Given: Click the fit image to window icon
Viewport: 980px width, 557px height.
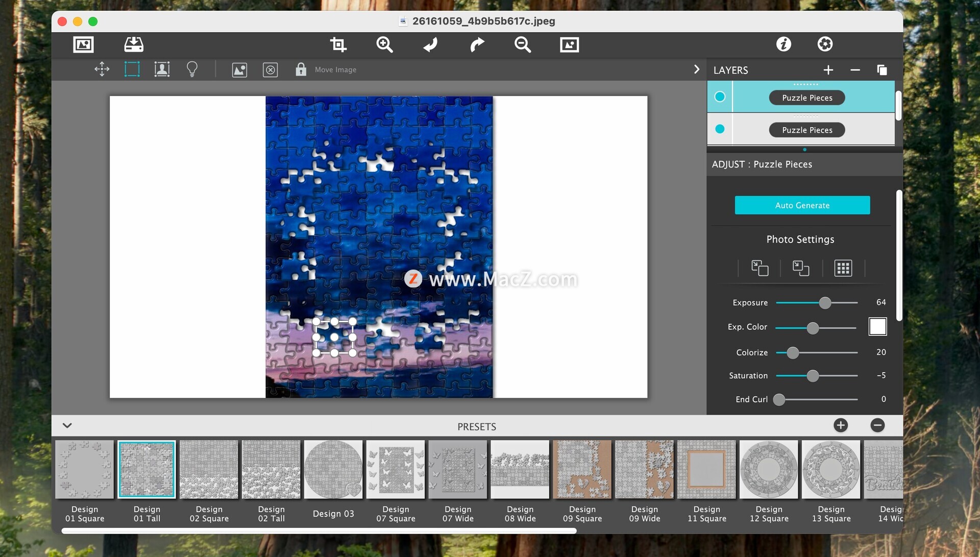Looking at the screenshot, I should click(569, 44).
